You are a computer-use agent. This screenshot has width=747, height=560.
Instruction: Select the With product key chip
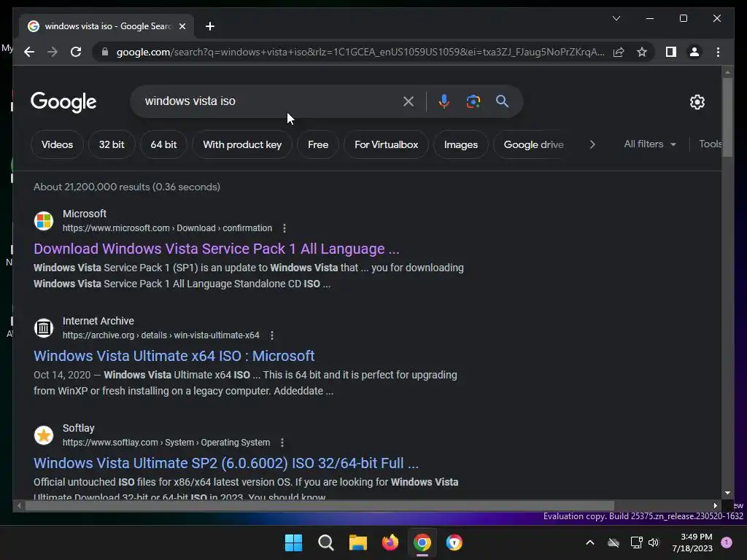click(242, 144)
